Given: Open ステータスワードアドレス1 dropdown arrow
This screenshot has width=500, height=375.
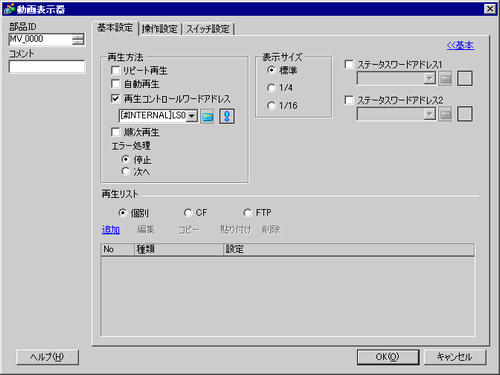Looking at the screenshot, I should pyautogui.click(x=430, y=79).
